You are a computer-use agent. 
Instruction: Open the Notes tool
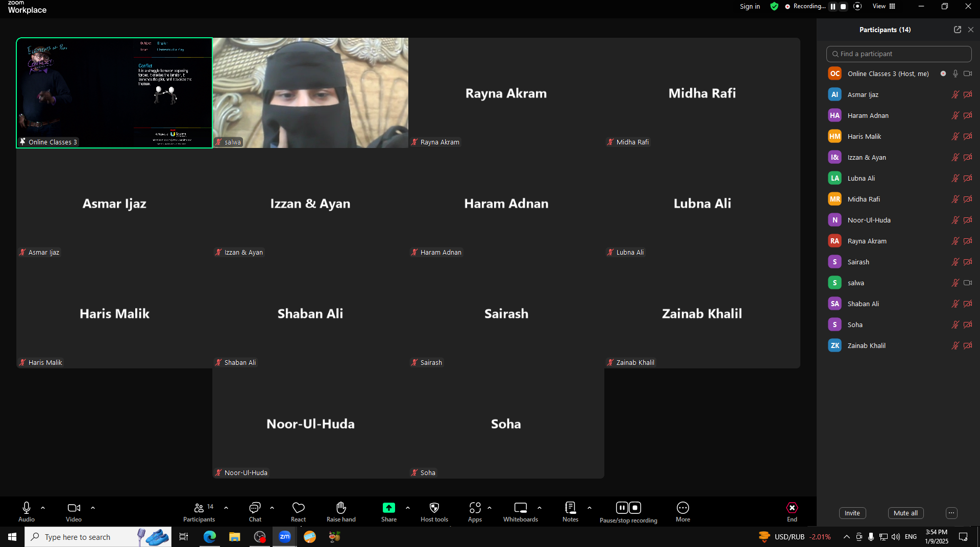pyautogui.click(x=570, y=511)
